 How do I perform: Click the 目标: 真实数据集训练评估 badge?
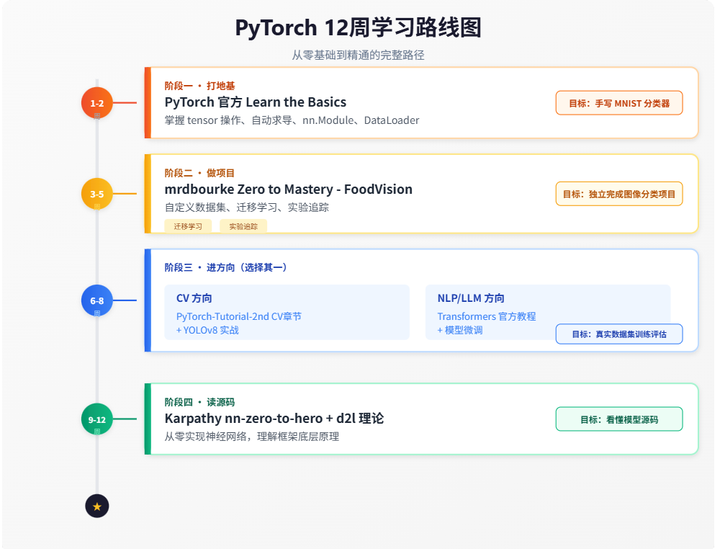(619, 334)
